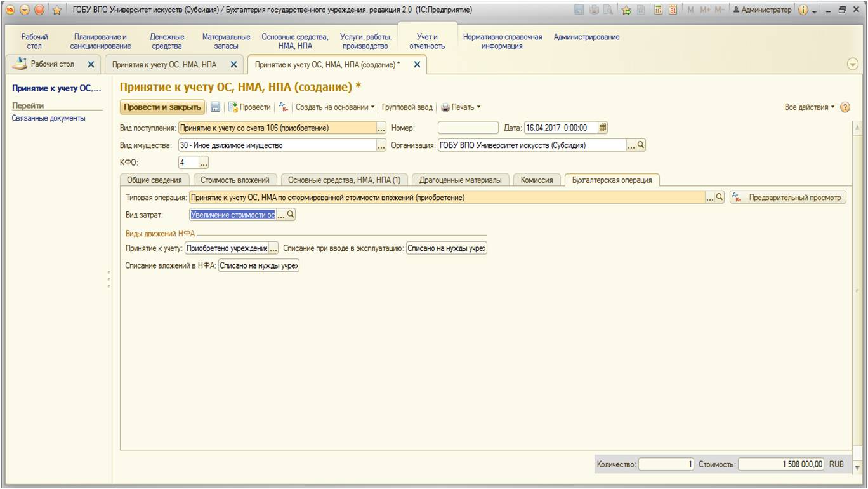
Task: Open the calendar picker next to Дата field
Action: (x=603, y=128)
